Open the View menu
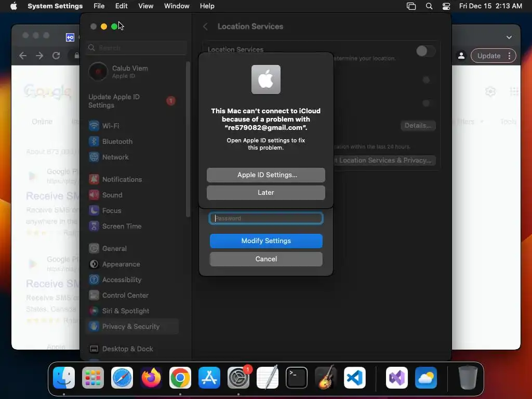 coord(145,6)
